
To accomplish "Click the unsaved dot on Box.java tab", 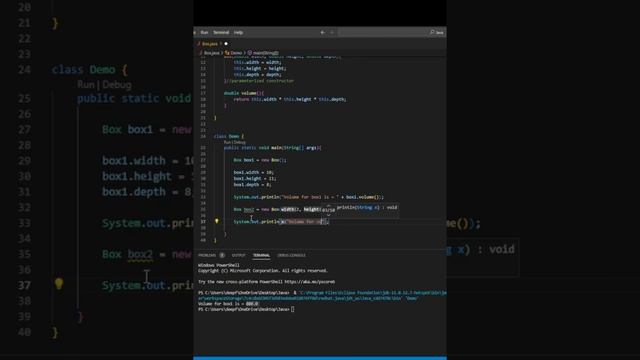I will click(226, 44).
